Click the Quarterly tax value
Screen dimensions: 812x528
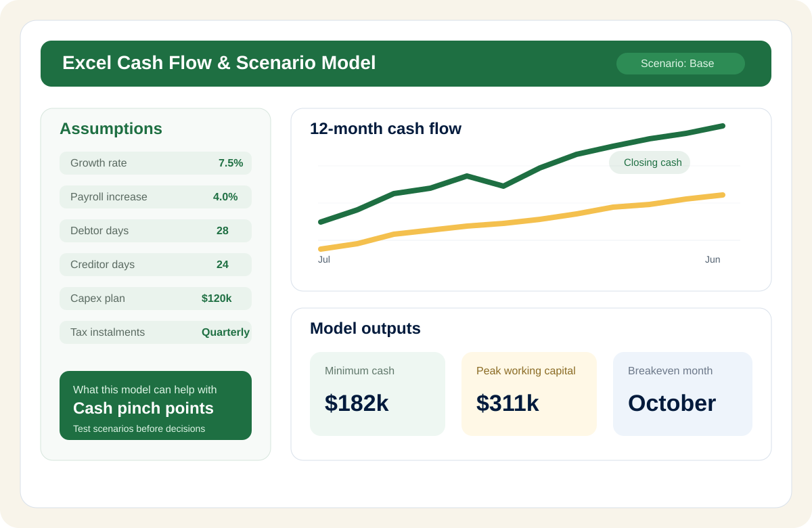[x=225, y=332]
